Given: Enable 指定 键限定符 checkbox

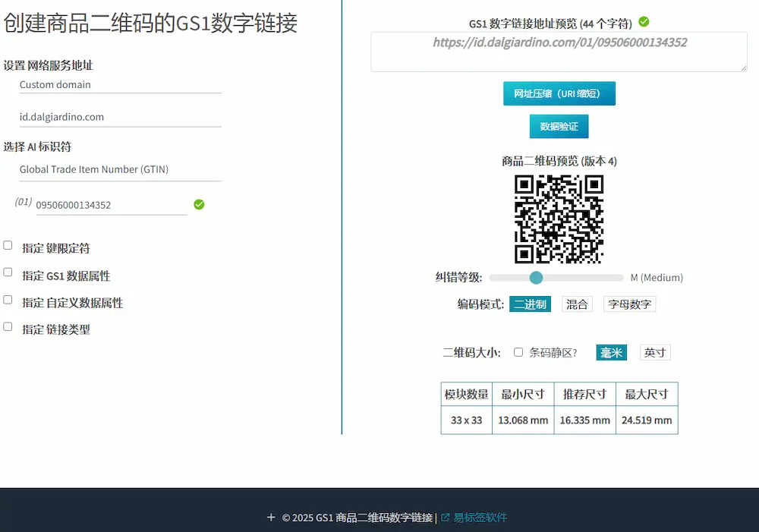Looking at the screenshot, I should coord(8,245).
